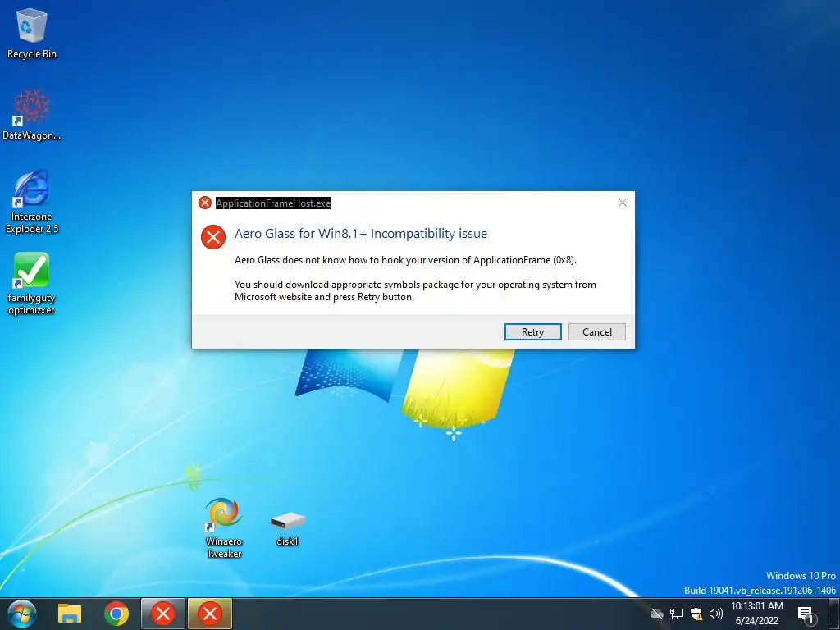Click the text about downloading symbols package
840x630 pixels.
click(x=415, y=290)
